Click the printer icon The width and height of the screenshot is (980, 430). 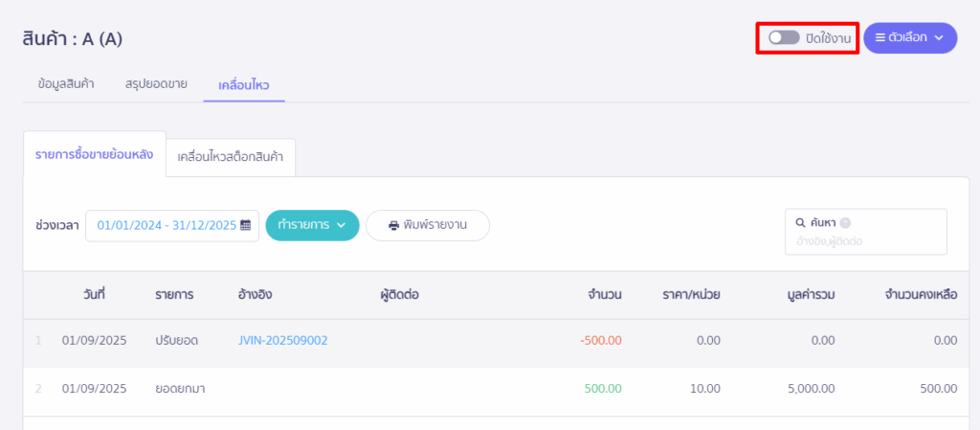(393, 226)
